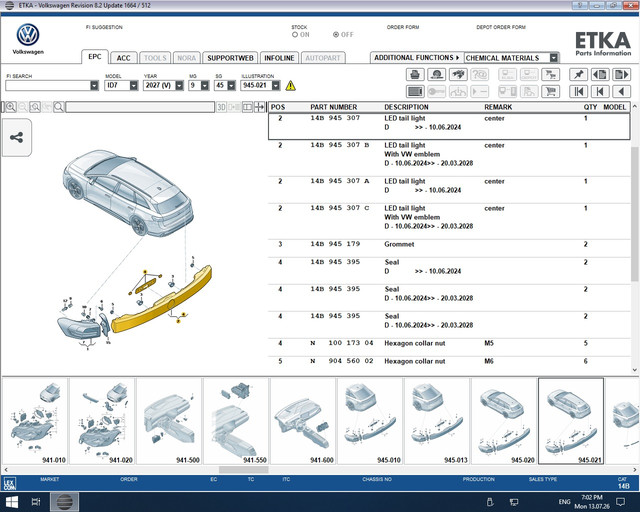Open the YEAR 2027 (V) dropdown
Image resolution: width=640 pixels, height=512 pixels.
179,85
